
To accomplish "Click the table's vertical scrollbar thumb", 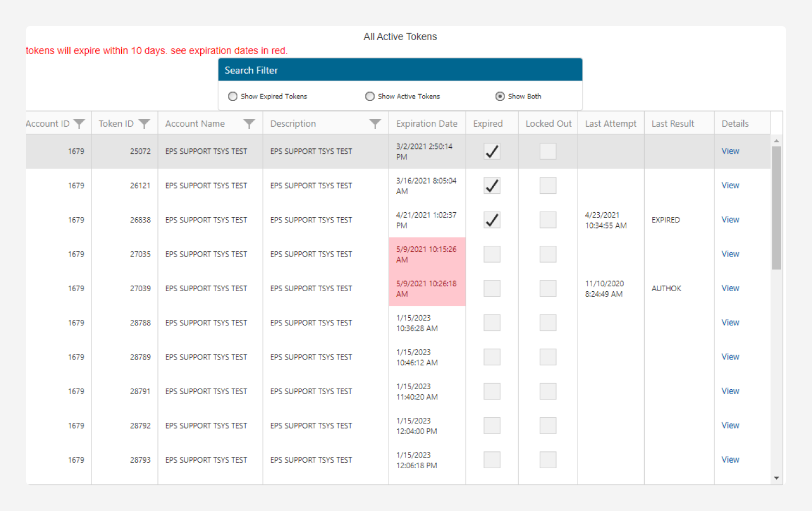I will tap(776, 207).
